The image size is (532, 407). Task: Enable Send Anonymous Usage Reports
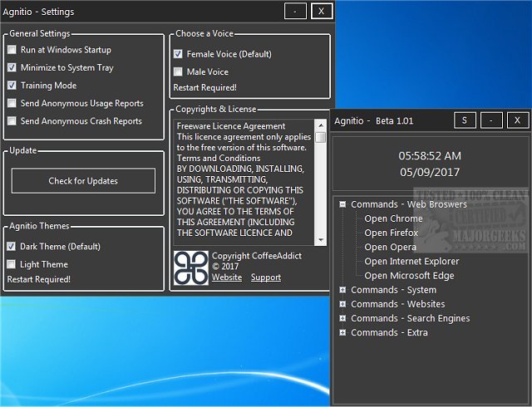pyautogui.click(x=12, y=103)
